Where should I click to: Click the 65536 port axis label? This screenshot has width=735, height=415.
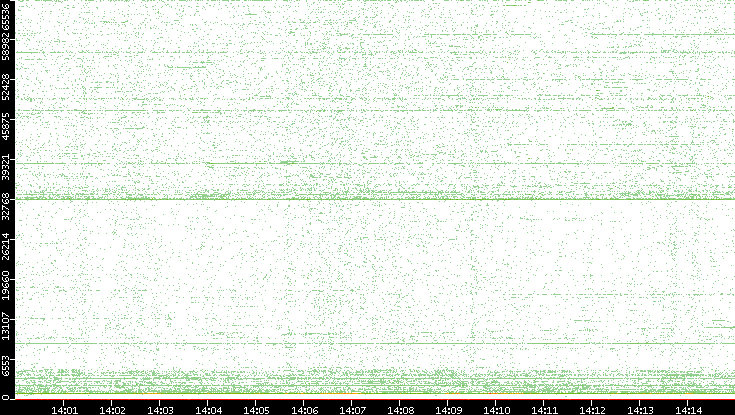click(6, 16)
